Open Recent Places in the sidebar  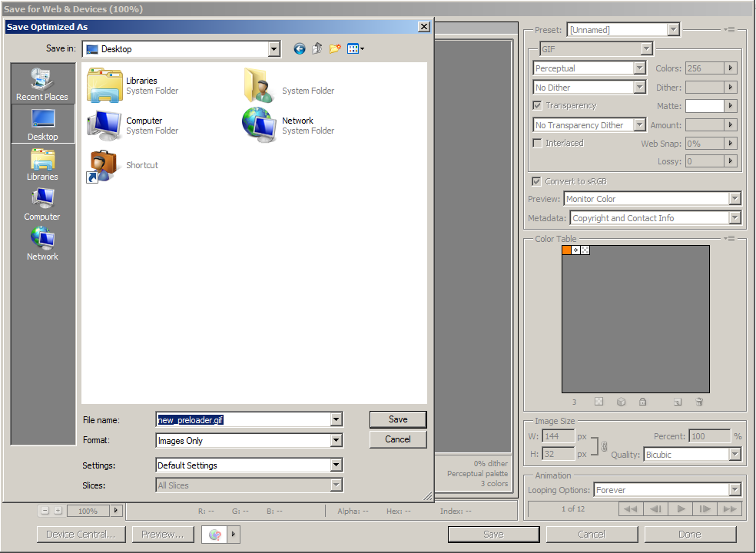coord(42,84)
